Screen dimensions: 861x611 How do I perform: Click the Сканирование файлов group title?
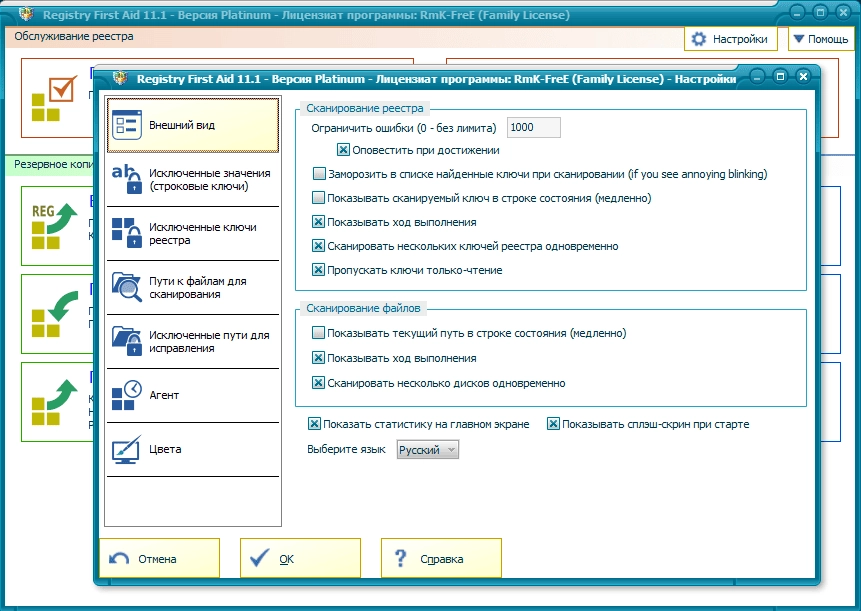(x=363, y=308)
